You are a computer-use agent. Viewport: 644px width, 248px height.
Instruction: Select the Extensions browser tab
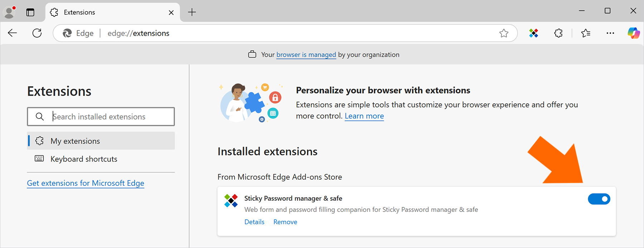point(113,13)
